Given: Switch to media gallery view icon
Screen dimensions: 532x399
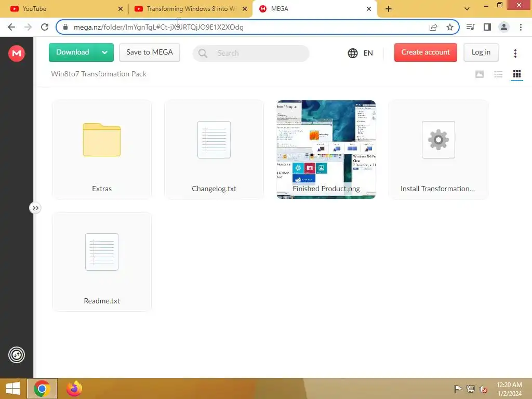Looking at the screenshot, I should coord(480,74).
